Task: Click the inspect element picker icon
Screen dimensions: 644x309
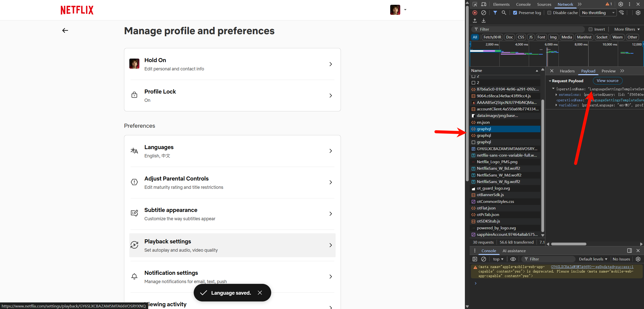Action: click(475, 4)
